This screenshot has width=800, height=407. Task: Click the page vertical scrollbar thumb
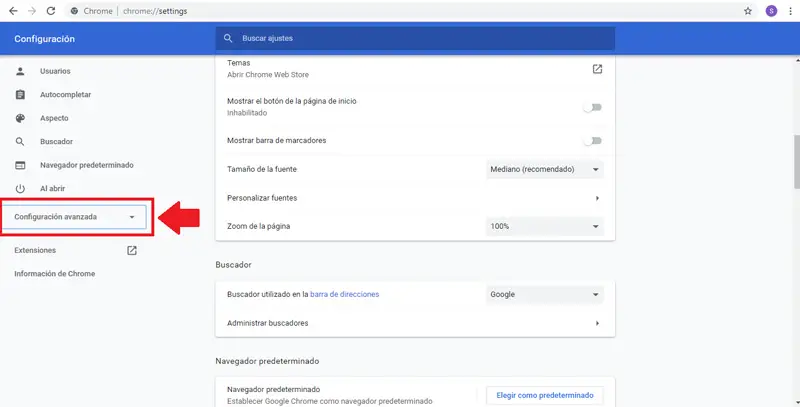click(x=796, y=162)
